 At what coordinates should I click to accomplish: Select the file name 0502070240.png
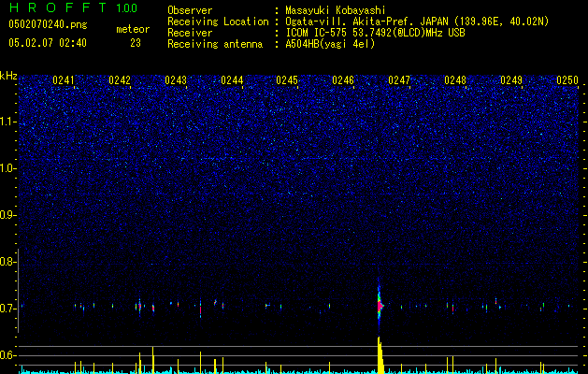point(48,24)
